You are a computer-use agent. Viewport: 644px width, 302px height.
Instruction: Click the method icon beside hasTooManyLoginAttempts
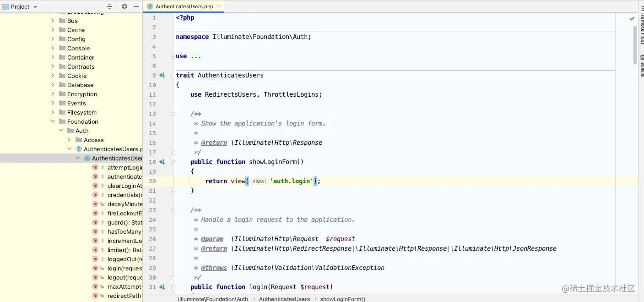pos(95,231)
